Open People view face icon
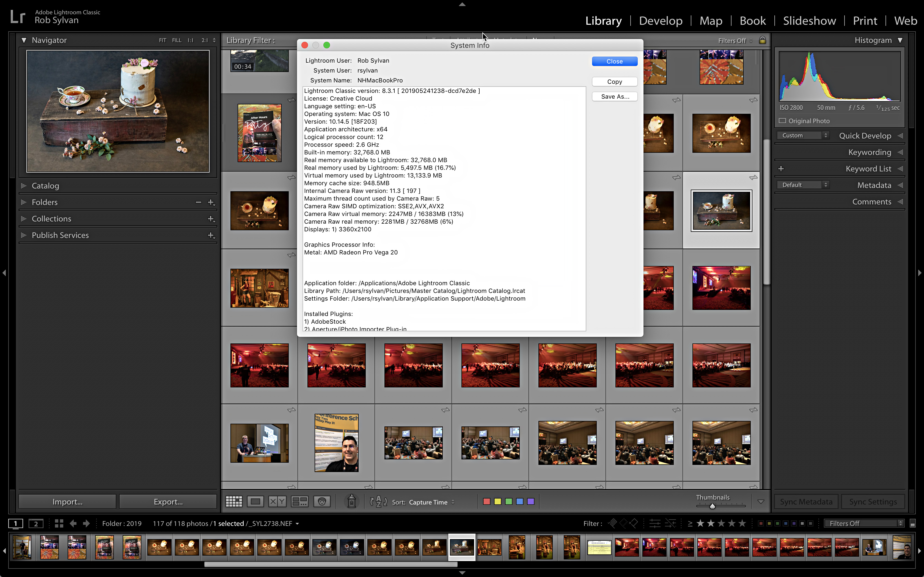 (x=322, y=501)
